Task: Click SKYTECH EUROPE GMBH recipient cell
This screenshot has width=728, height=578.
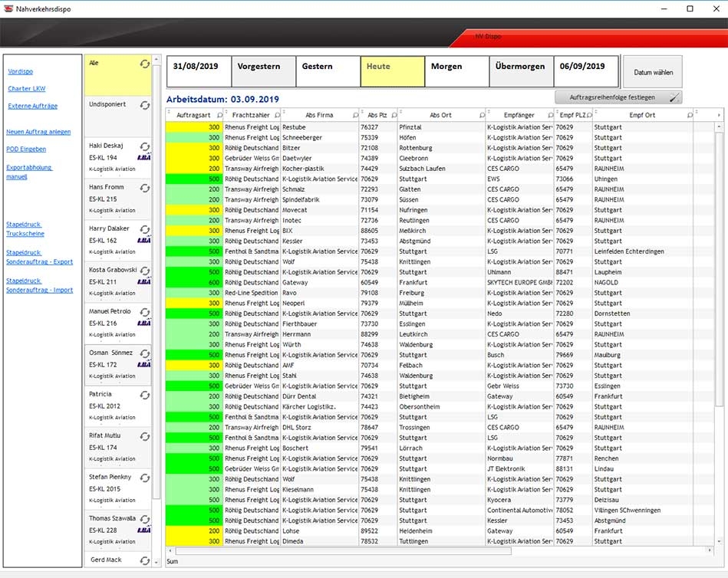Action: pyautogui.click(x=519, y=283)
